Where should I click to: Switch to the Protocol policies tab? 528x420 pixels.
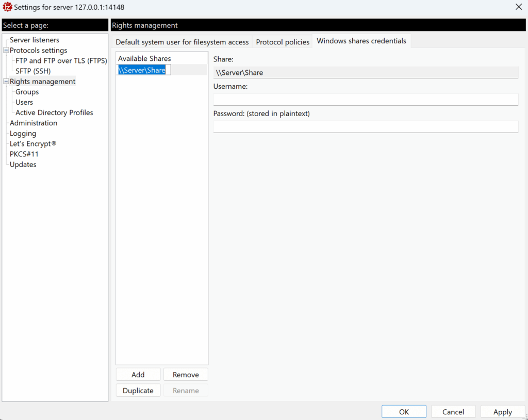(x=283, y=42)
